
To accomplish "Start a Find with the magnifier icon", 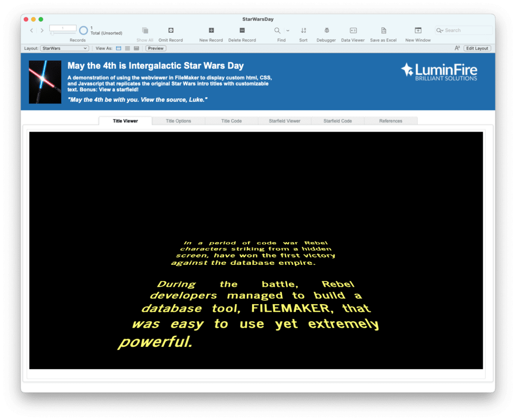I will pyautogui.click(x=278, y=30).
